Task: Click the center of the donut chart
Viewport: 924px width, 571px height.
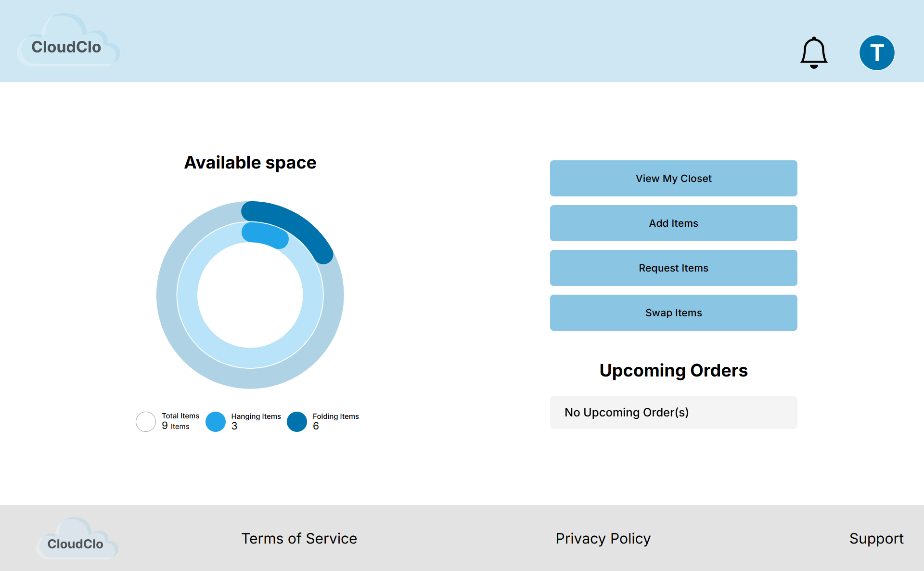Action: 250,295
